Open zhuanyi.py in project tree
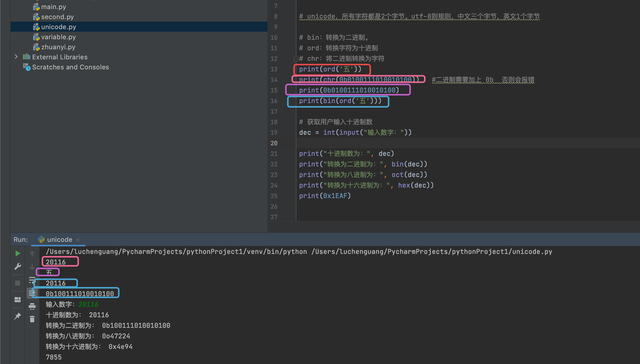Screen dimensions: 640x364 coord(58,47)
